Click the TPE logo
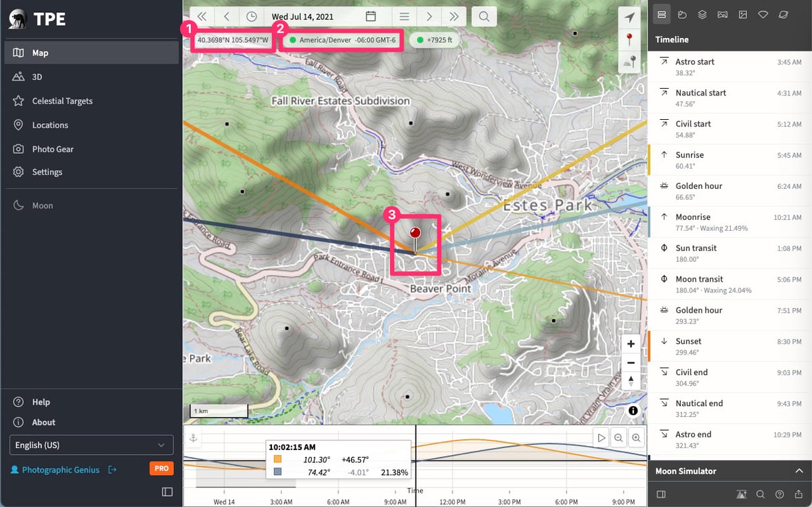Viewport: 812px width, 507px height. [x=37, y=19]
